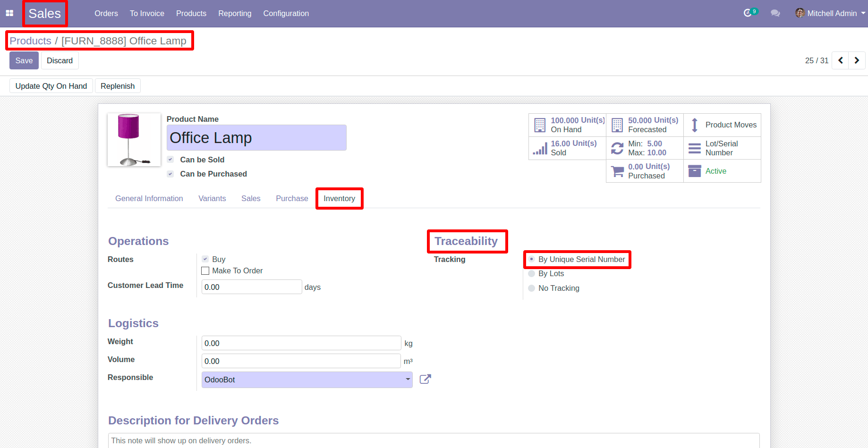Screen dimensions: 868x448
Task: Switch to General Information tab
Action: tap(149, 198)
